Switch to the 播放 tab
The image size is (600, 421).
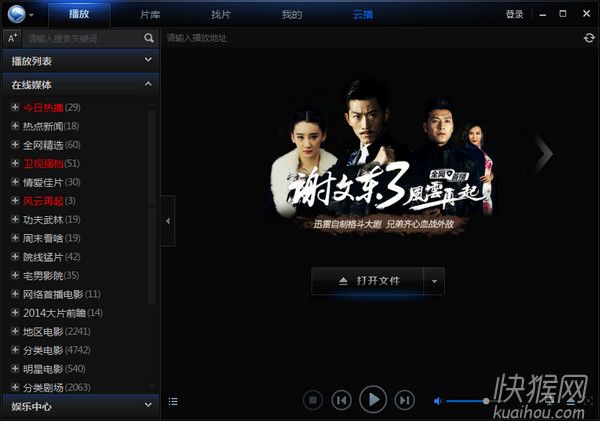click(x=79, y=15)
